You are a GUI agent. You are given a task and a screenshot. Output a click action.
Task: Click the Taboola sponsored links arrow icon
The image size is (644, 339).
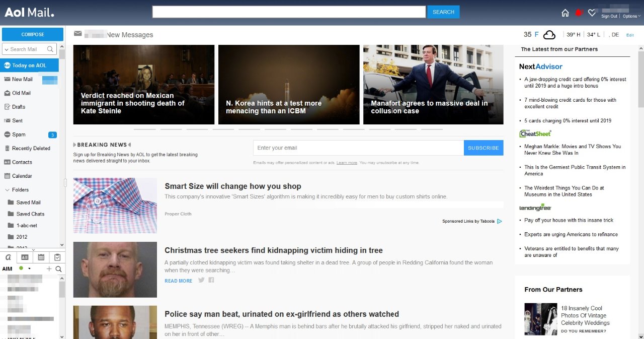point(500,221)
